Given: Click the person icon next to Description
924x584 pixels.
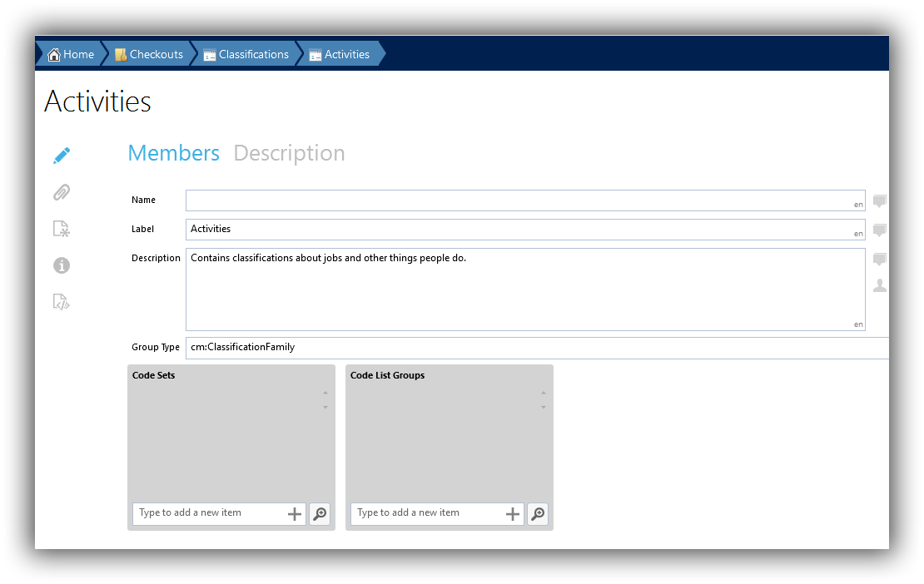Looking at the screenshot, I should (879, 285).
